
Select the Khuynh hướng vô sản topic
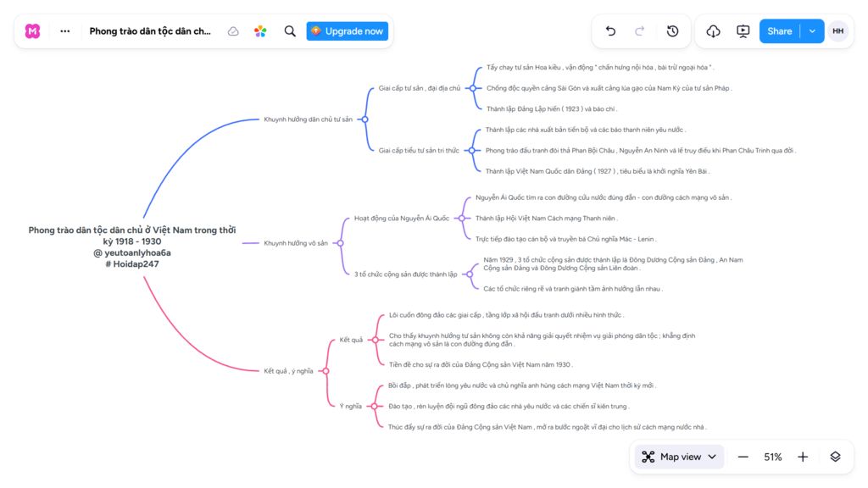[296, 243]
